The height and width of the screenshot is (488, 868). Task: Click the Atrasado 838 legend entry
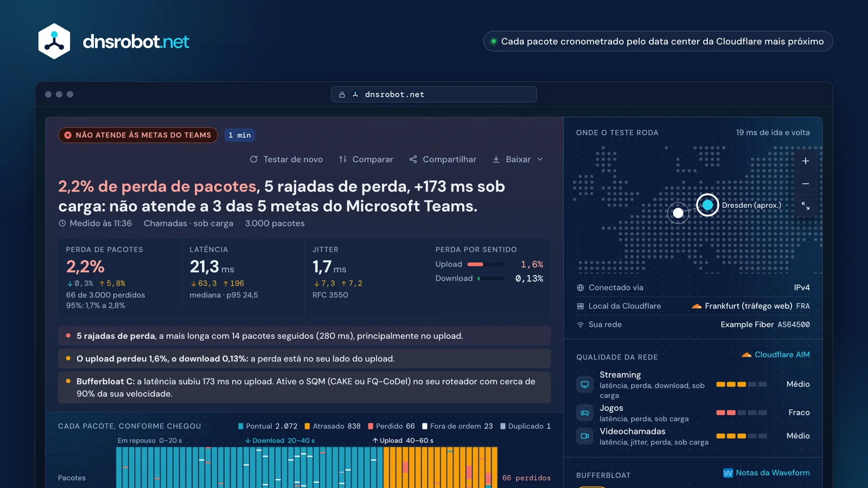click(x=333, y=426)
